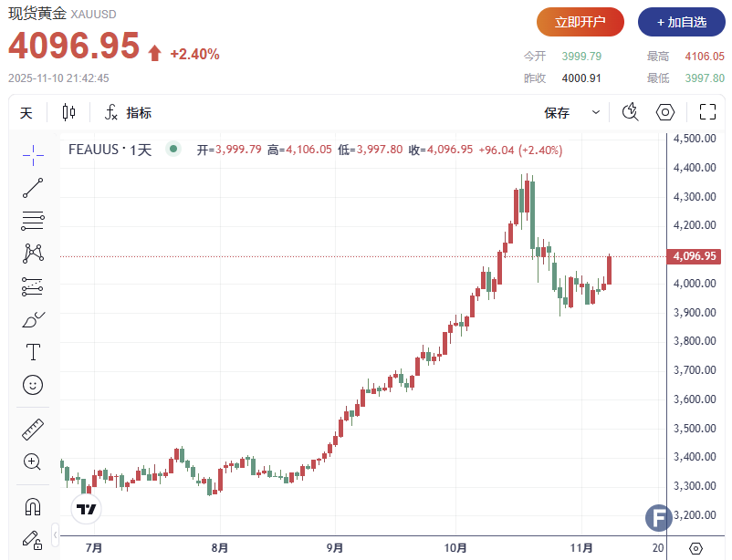Open the 天 time interval dropdown
Screen dimensions: 732x560
26,113
